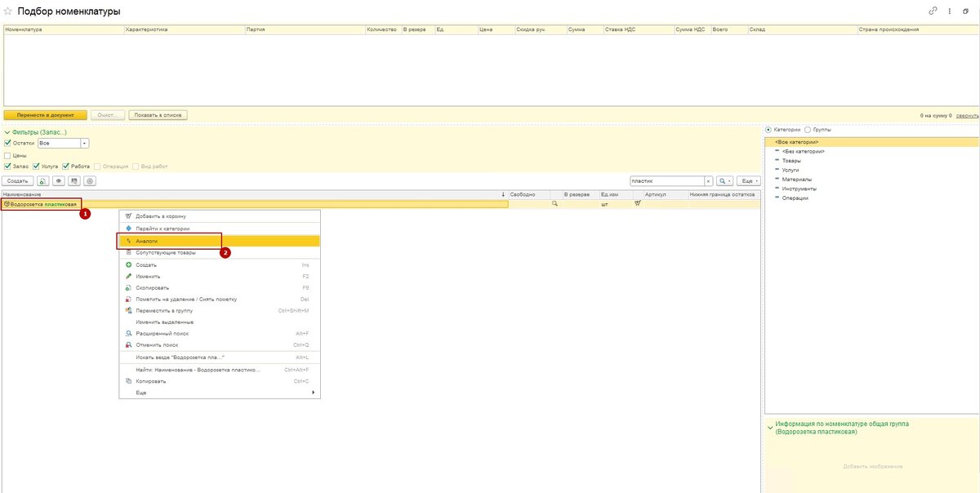Open the Остатки dropdown set to Все
980x493 pixels.
point(84,143)
